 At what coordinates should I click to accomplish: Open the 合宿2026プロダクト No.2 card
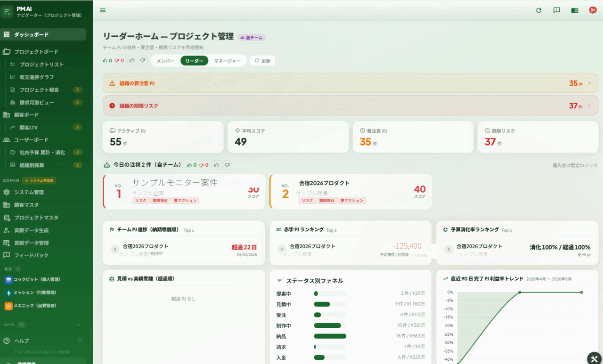(350, 192)
